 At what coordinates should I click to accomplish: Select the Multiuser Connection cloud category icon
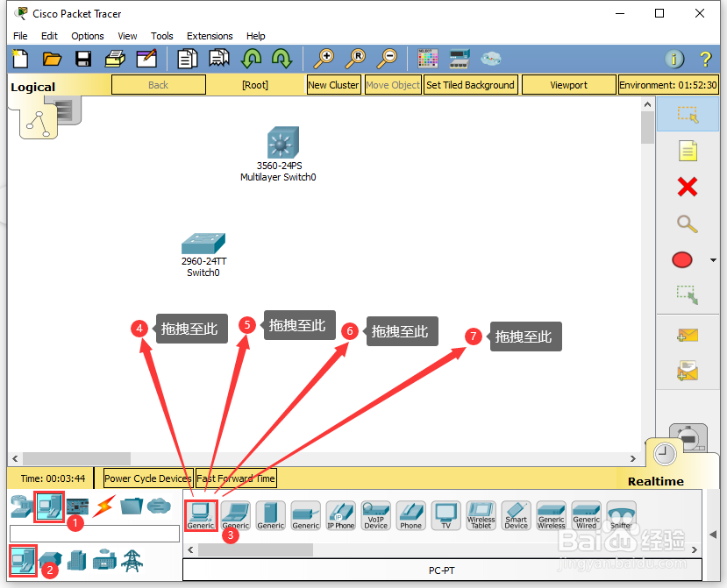click(x=159, y=507)
